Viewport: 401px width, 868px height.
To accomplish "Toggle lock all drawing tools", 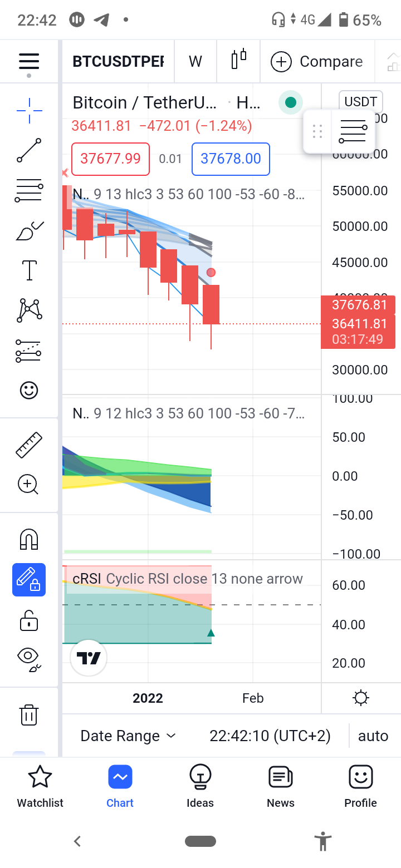I will click(29, 620).
